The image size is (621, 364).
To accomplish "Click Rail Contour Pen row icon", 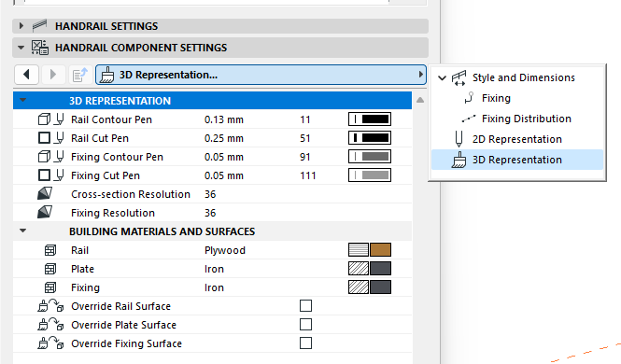I will pyautogui.click(x=51, y=119).
